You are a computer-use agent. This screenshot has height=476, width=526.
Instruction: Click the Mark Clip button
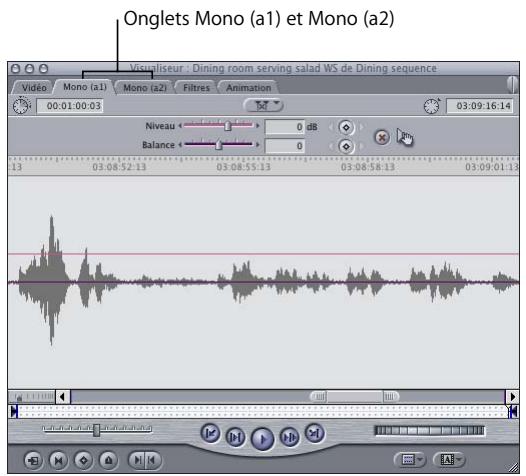point(58,460)
